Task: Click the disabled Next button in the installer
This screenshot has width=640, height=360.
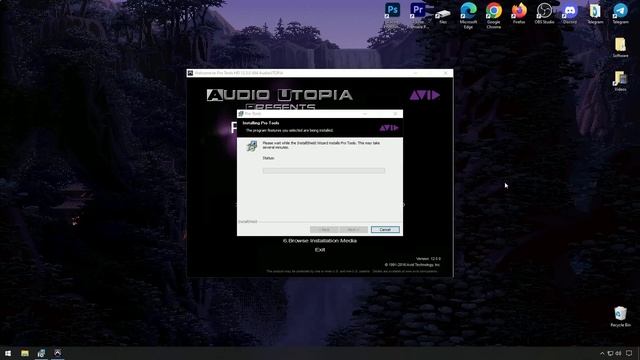Action: tap(353, 230)
